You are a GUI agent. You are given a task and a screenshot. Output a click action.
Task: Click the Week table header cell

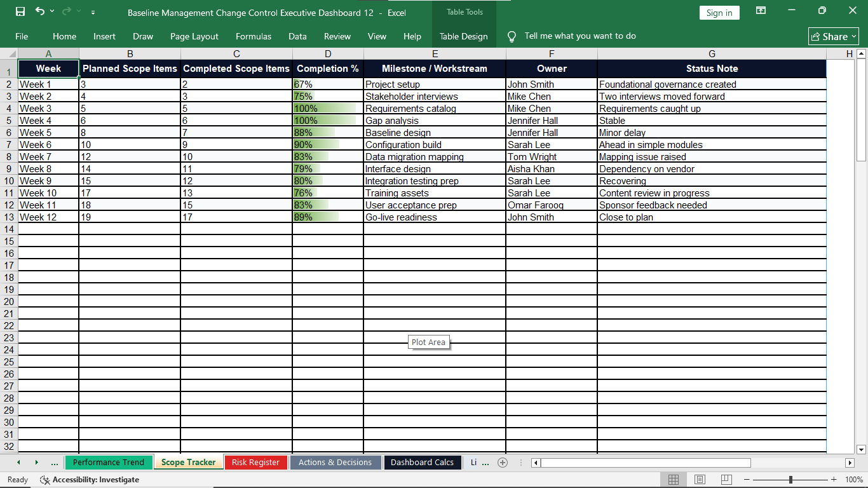[x=48, y=69]
